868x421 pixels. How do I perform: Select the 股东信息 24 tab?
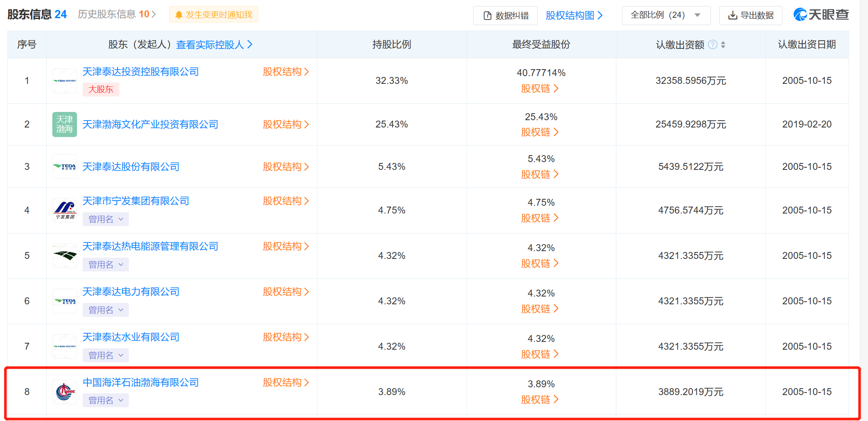coord(37,14)
